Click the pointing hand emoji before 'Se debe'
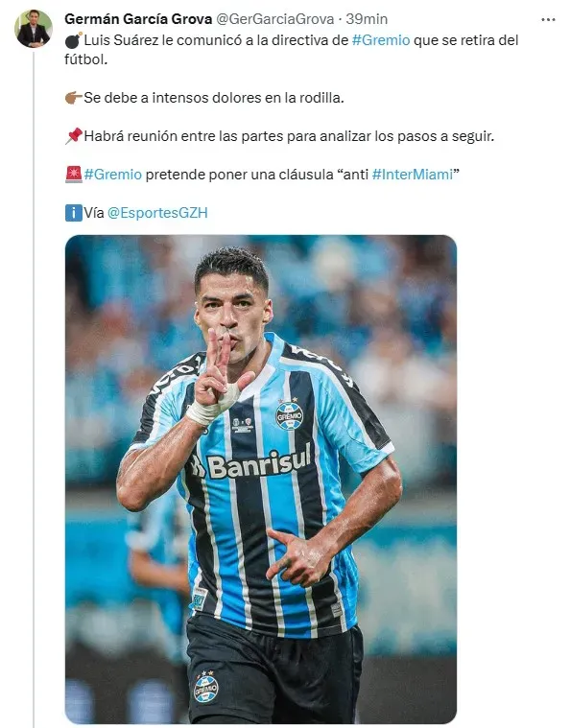Viewport: 570px width, 728px height. tap(73, 98)
